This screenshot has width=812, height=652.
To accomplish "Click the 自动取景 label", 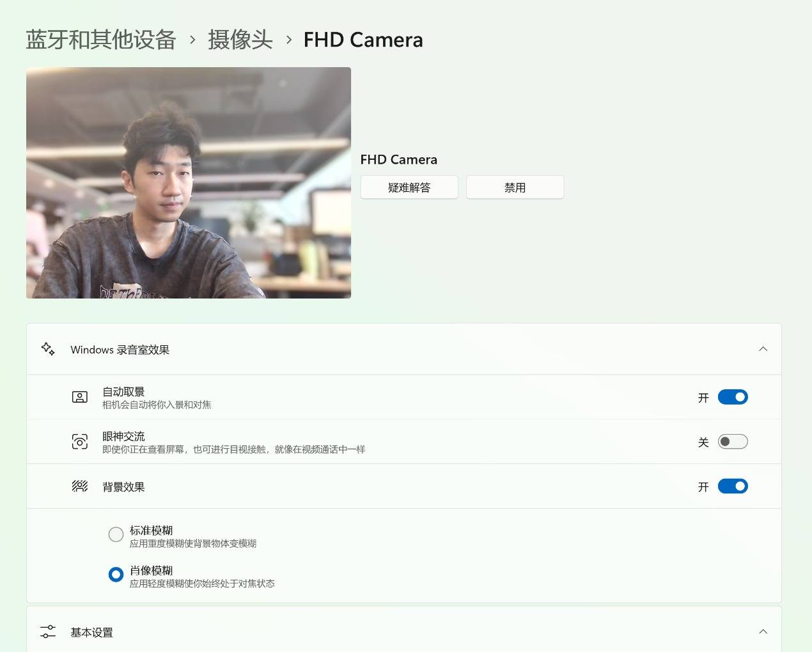I will (x=123, y=391).
